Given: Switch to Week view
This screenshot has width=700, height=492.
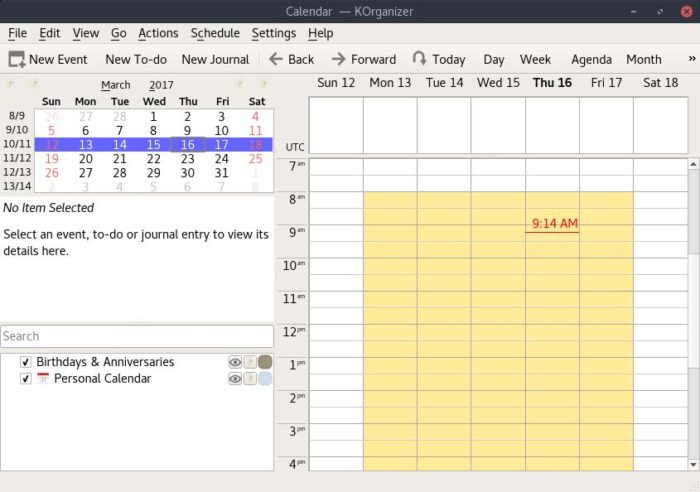Looking at the screenshot, I should point(535,59).
